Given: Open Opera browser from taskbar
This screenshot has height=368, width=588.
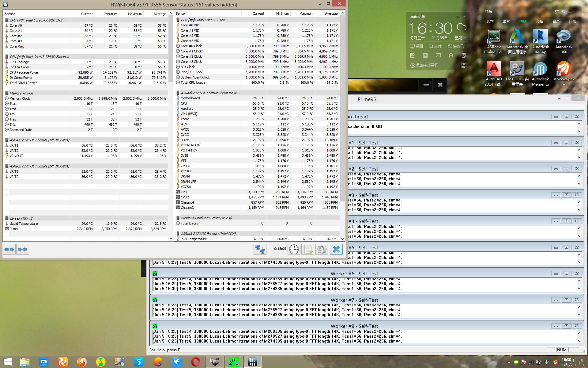Looking at the screenshot, I should pos(196,362).
